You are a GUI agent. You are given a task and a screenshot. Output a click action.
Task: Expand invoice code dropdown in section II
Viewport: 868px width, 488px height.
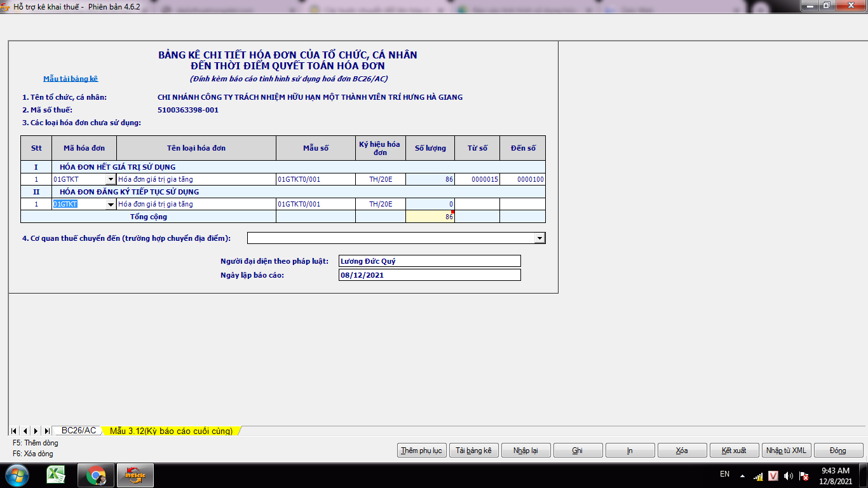coord(111,205)
